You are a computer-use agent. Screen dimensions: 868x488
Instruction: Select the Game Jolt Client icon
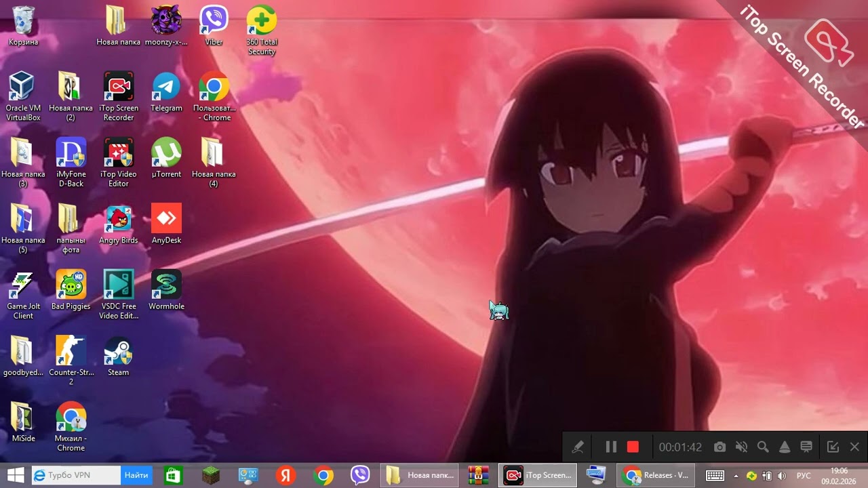pyautogui.click(x=23, y=295)
